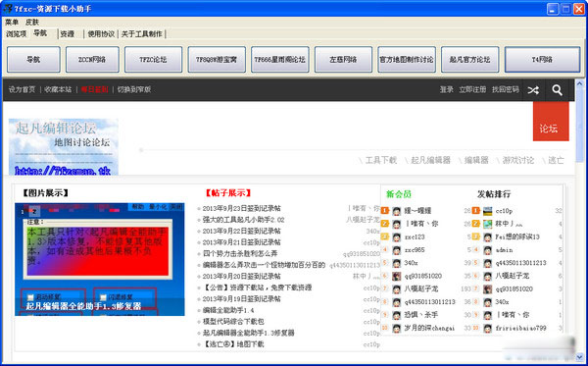Open the 关于工具制作 tab
588x366 pixels.
coord(142,33)
